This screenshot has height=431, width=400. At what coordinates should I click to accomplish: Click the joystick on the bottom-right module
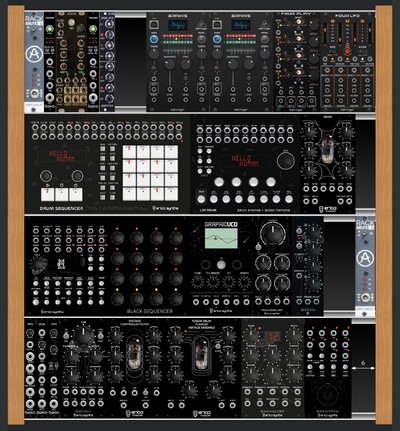[327, 395]
